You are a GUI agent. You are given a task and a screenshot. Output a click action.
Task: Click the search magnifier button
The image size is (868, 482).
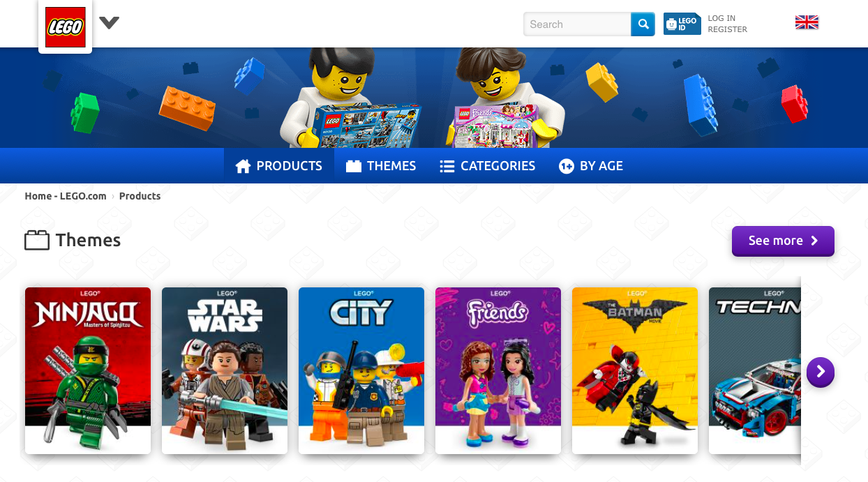tap(643, 24)
